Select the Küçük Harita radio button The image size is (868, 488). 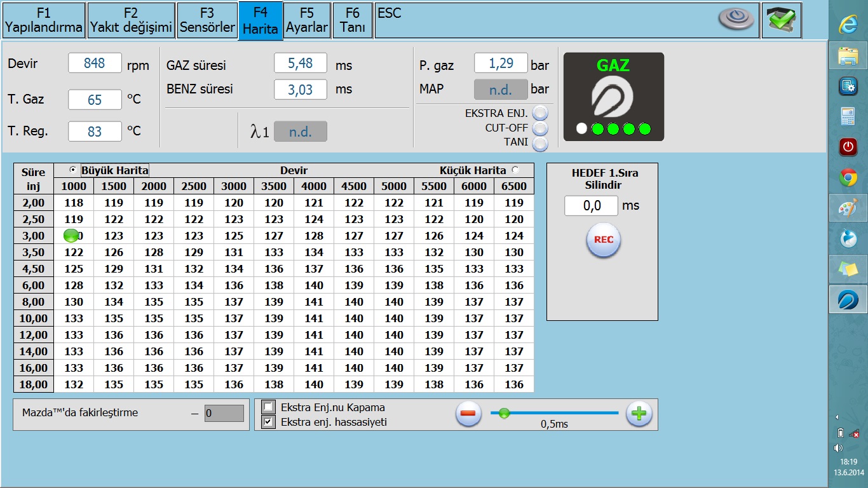515,170
